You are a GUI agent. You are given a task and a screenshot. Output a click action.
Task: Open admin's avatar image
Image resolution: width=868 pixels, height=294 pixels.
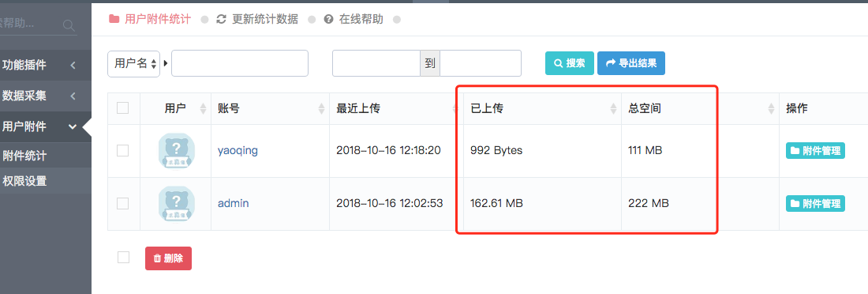176,204
